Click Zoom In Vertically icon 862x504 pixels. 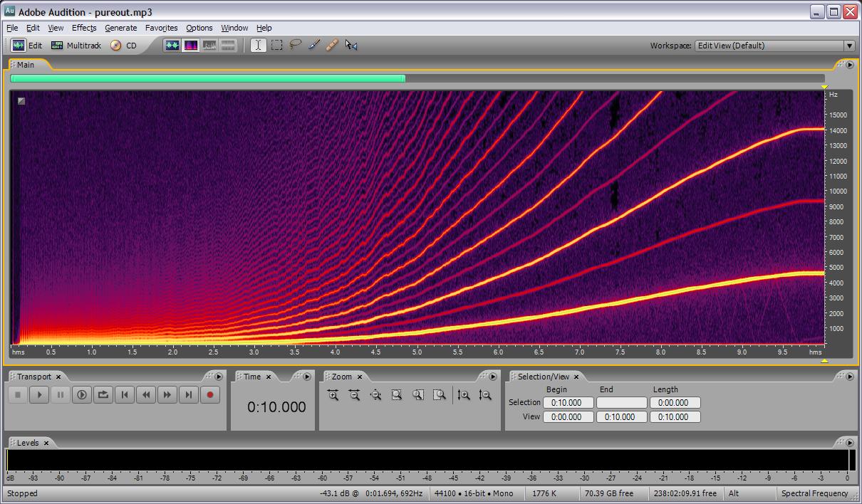[x=464, y=395]
